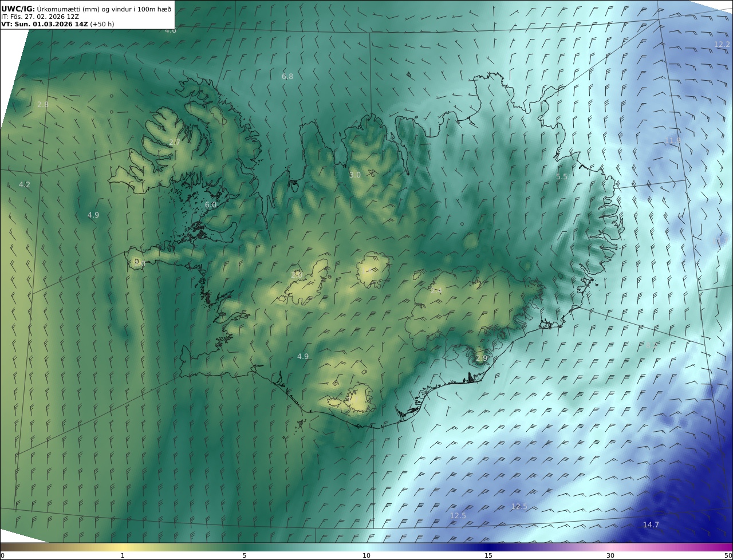Click the color scale tick label 50
The image size is (733, 560).
coord(728,555)
